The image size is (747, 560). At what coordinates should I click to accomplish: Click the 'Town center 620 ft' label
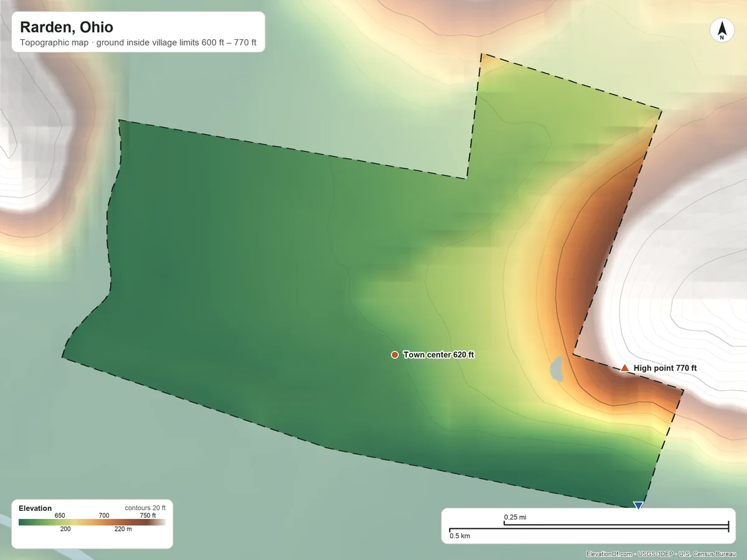point(439,355)
